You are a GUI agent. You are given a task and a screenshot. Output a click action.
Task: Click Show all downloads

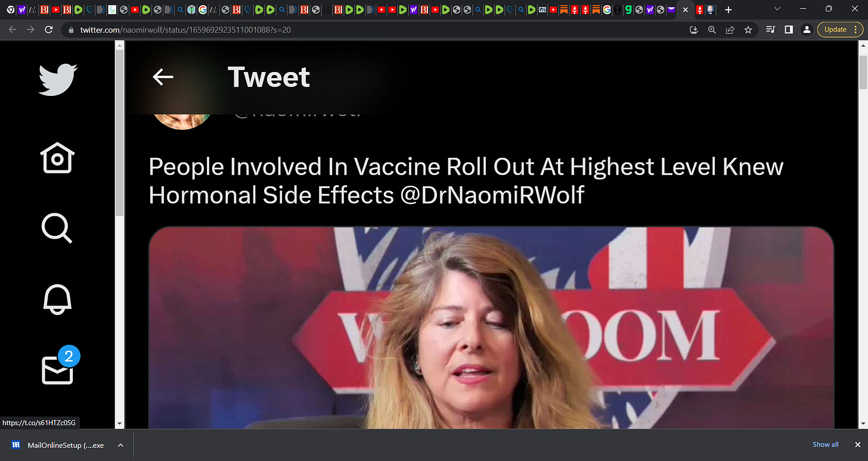coord(825,444)
